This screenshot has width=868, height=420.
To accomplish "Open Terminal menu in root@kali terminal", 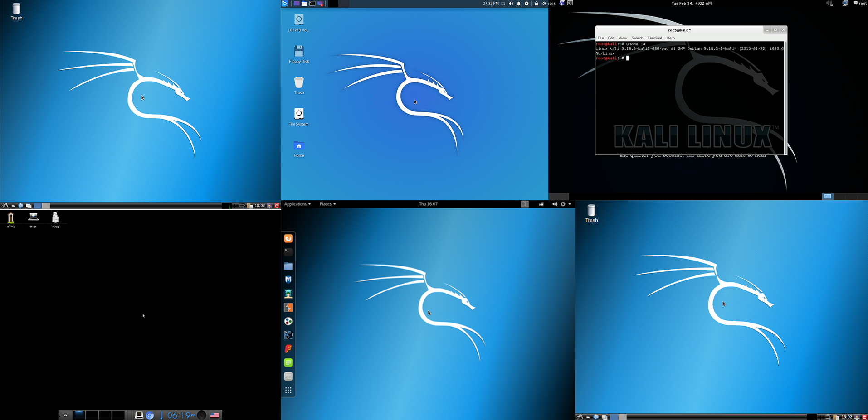I will point(654,38).
